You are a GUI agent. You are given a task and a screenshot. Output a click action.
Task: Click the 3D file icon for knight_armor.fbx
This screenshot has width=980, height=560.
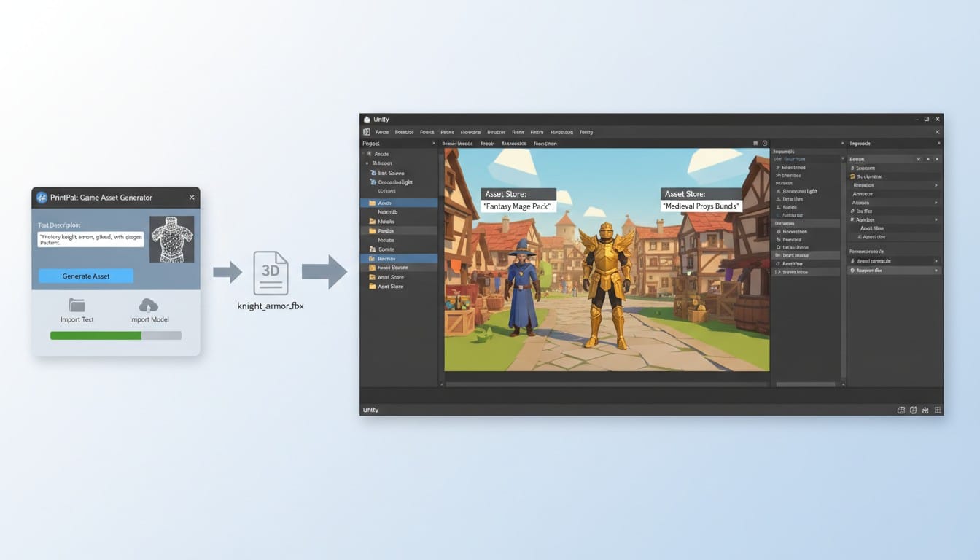click(271, 273)
